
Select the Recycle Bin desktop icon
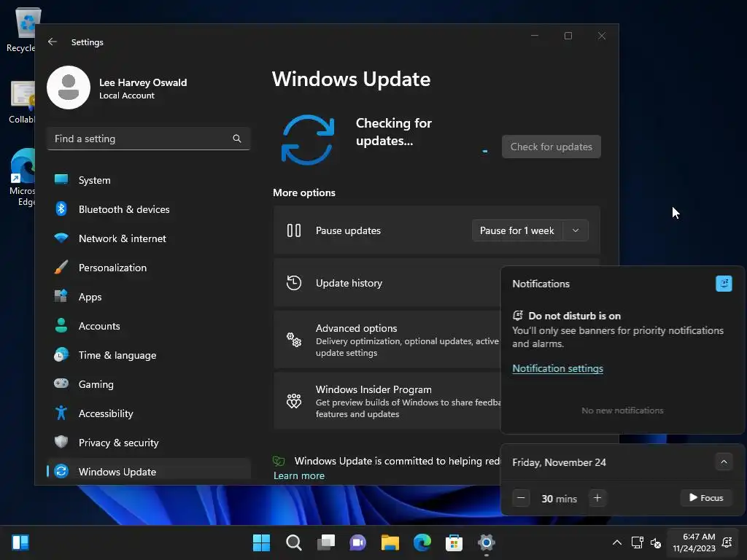click(21, 29)
